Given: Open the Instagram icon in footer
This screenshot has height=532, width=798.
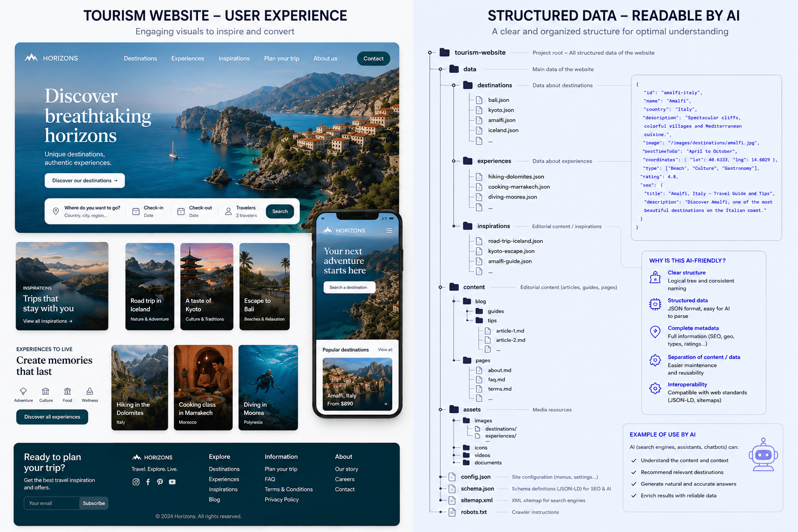Looking at the screenshot, I should (136, 482).
